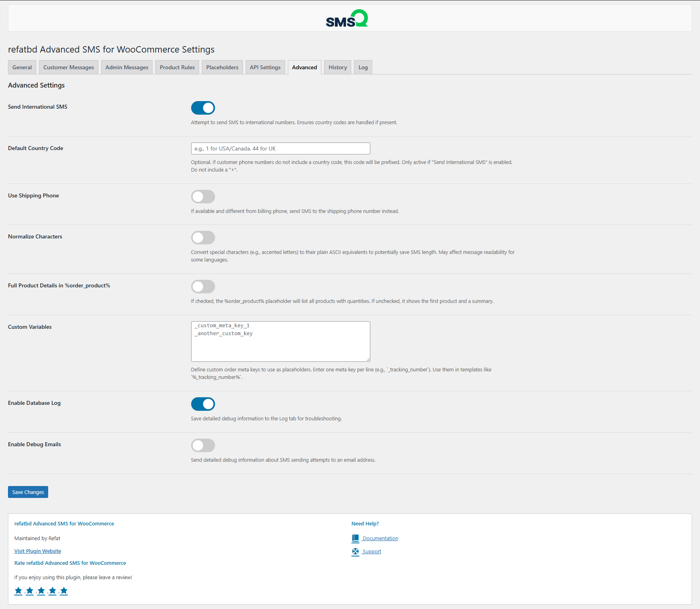Disable the Send International SMS toggle
The height and width of the screenshot is (609, 700).
pyautogui.click(x=203, y=108)
